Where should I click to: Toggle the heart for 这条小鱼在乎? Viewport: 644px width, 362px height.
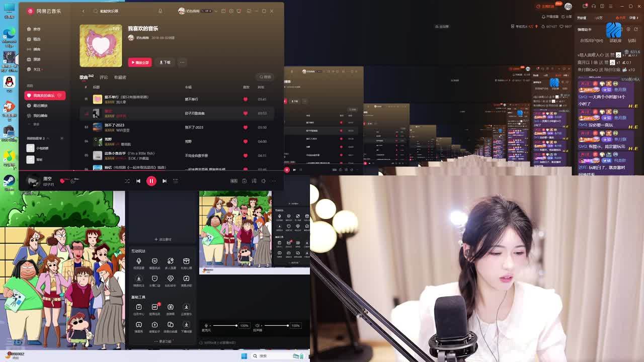(246, 155)
